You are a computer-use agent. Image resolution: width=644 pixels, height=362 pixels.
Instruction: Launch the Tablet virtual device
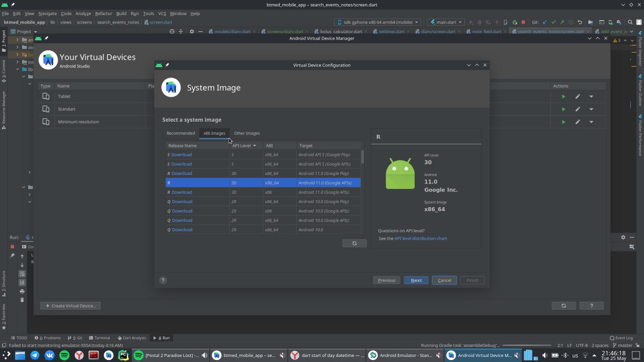coord(563,97)
